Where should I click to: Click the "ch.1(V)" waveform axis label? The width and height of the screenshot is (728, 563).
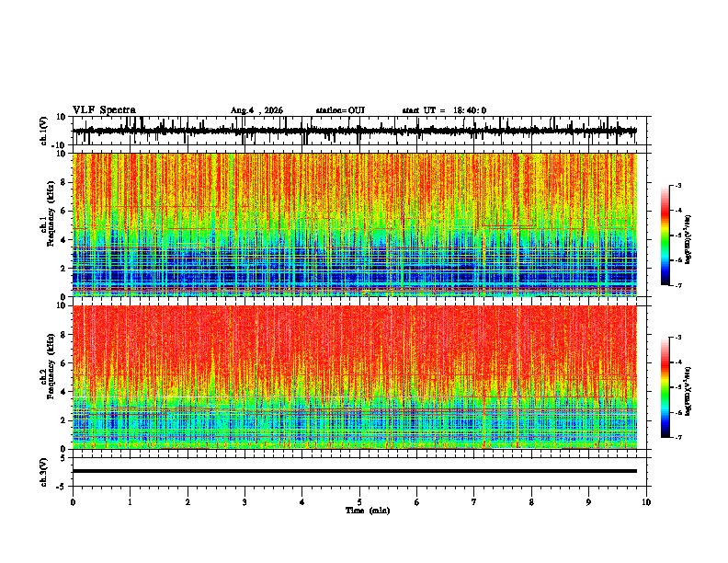pyautogui.click(x=44, y=131)
